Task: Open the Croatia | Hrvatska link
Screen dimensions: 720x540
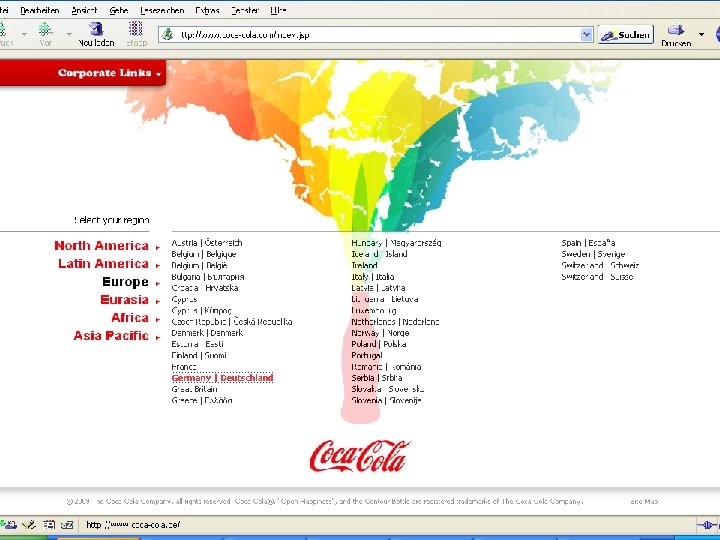Action: (x=205, y=288)
